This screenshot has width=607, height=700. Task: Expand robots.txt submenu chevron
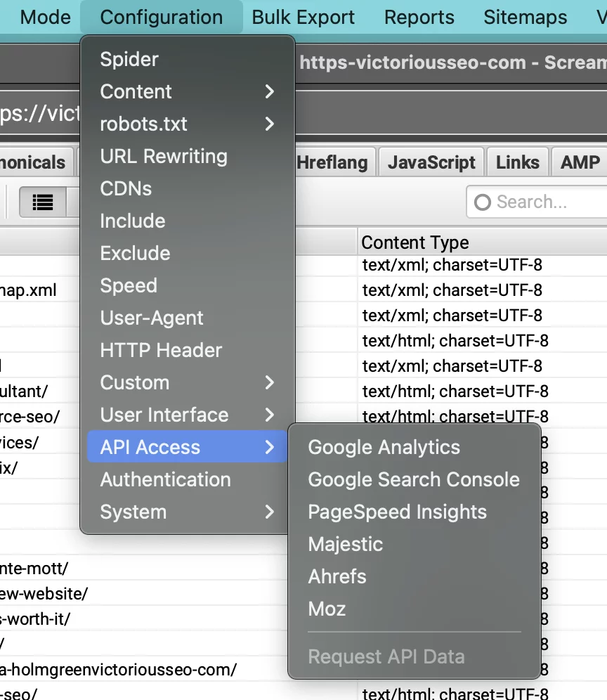click(269, 124)
